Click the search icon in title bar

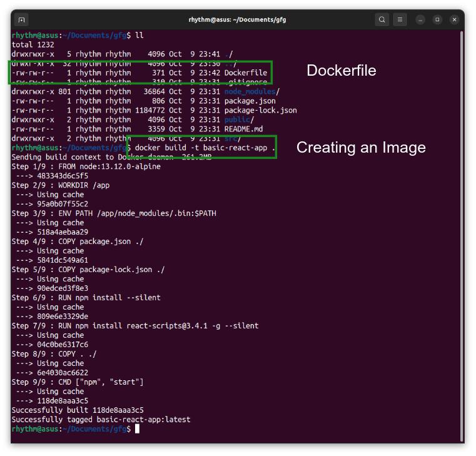(x=382, y=20)
